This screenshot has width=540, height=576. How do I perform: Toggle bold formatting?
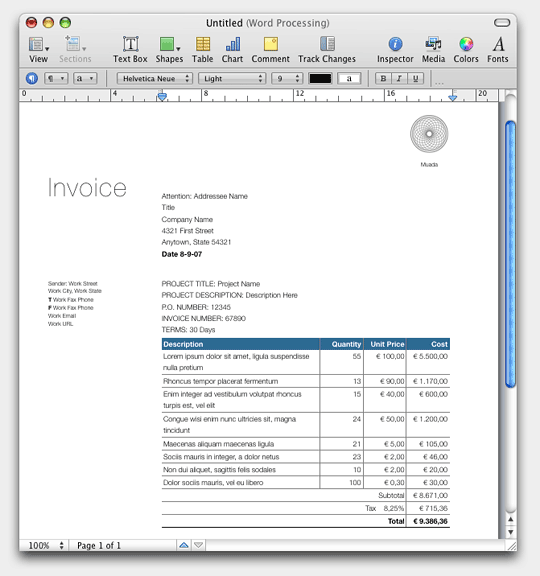383,78
